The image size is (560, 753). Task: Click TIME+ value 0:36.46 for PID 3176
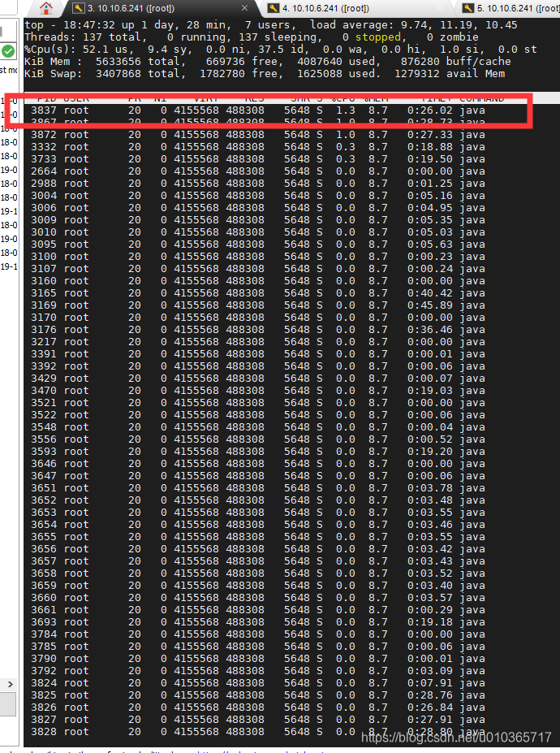pyautogui.click(x=430, y=330)
